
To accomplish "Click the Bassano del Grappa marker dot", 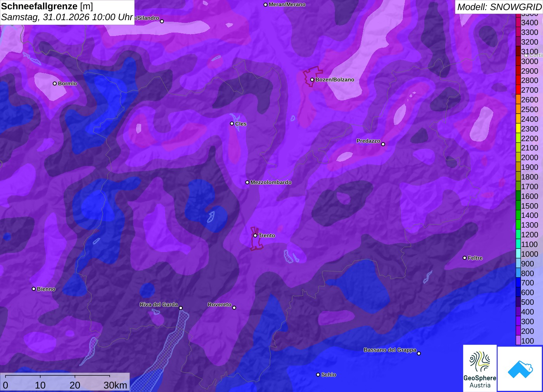I will tap(419, 353).
